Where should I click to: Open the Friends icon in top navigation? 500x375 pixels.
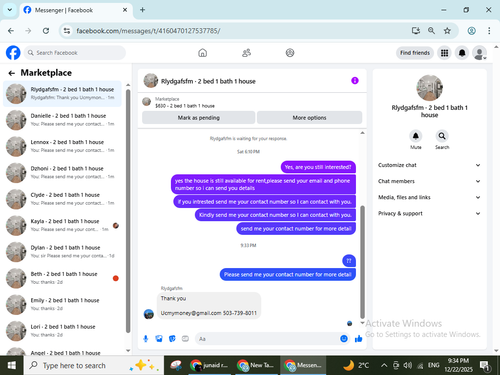[x=246, y=53]
